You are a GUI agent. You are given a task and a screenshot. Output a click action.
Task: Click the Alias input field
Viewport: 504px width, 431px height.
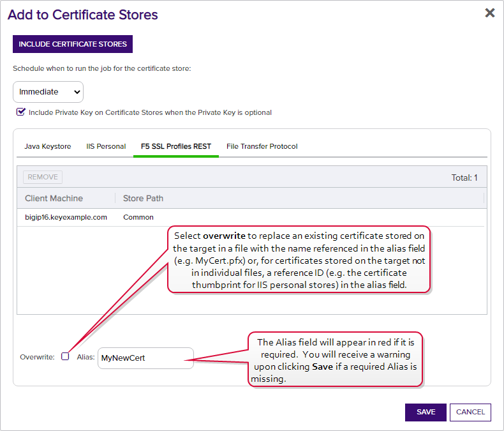(145, 358)
